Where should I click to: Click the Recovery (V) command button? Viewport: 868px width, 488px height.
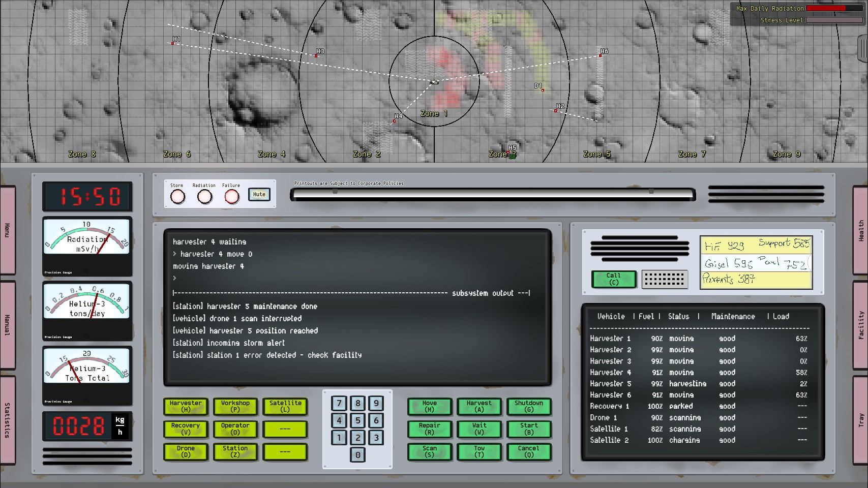[186, 429]
